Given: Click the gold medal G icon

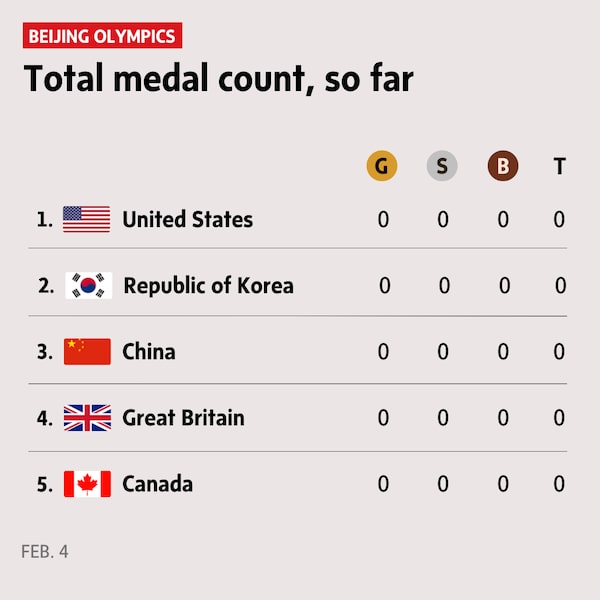Looking at the screenshot, I should tap(382, 166).
